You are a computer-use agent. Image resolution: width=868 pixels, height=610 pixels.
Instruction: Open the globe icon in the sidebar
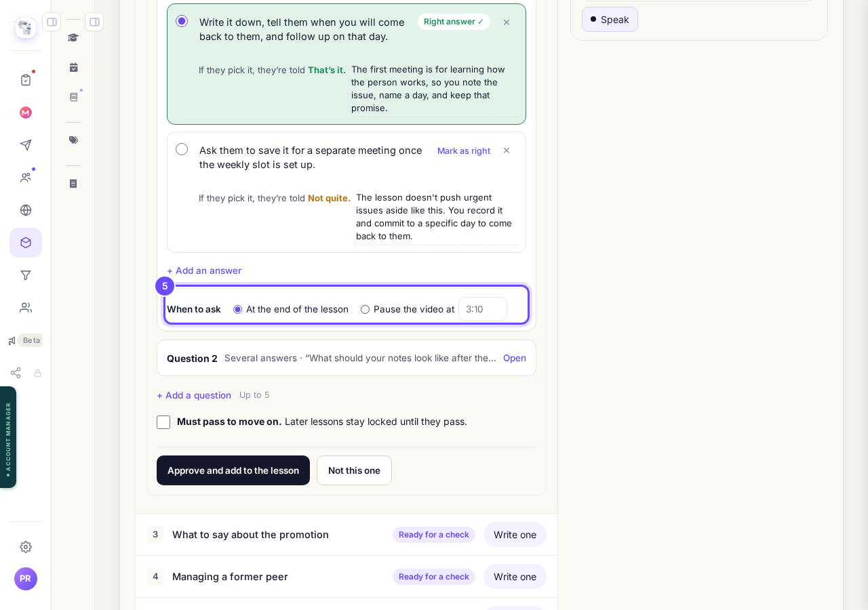coord(26,210)
